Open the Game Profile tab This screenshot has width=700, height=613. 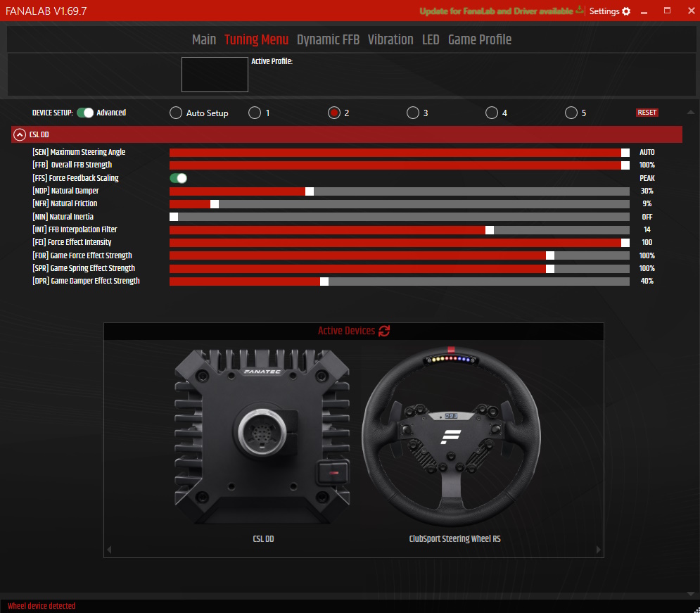point(480,39)
